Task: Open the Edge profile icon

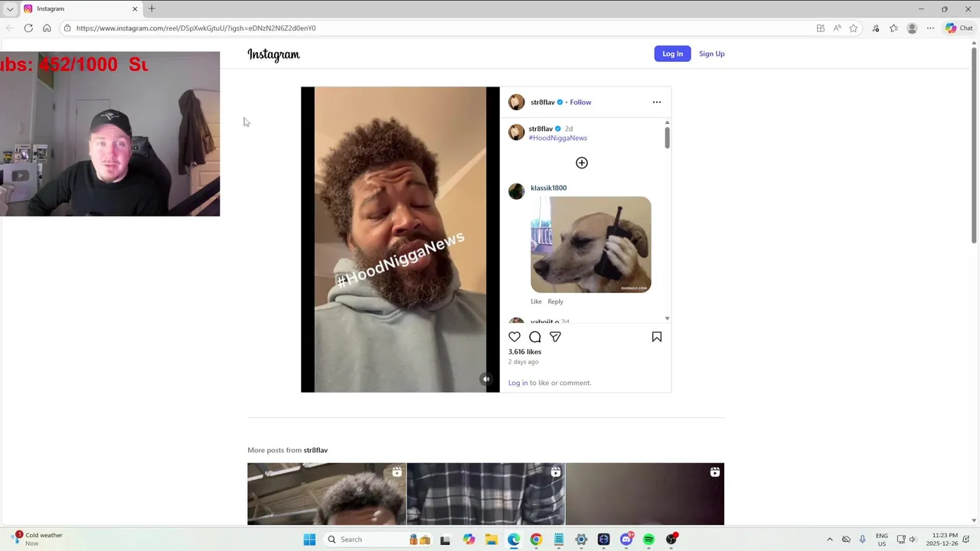Action: click(912, 28)
